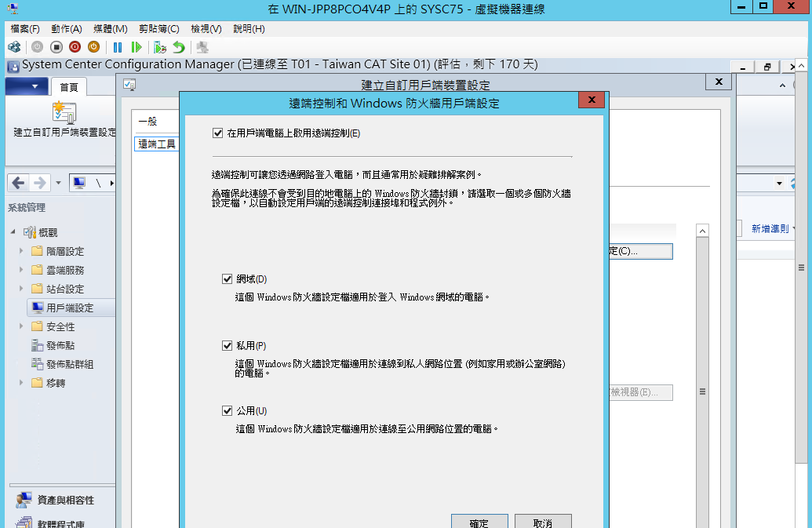Select the 移轉 folder label
Viewport: 812px width, 528px height.
tap(56, 383)
